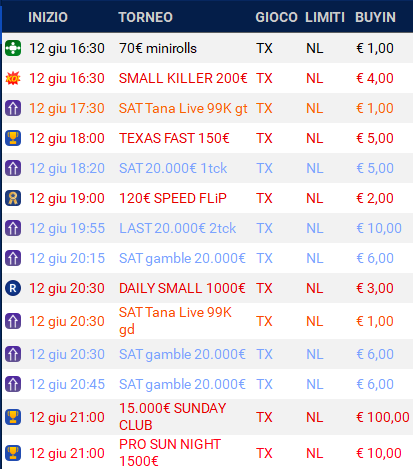Click trophy icon beside PRO SUN NIGHT 1500€
This screenshot has height=469, width=413.
click(13, 453)
